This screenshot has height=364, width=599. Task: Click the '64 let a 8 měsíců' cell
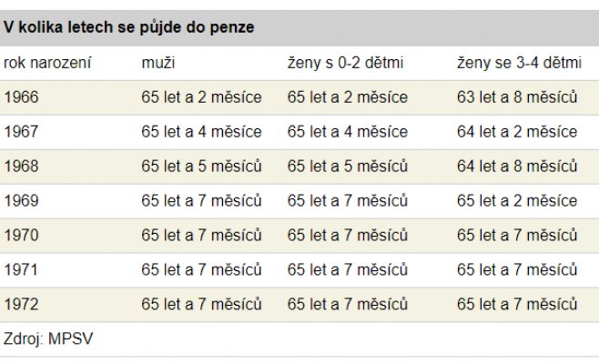pos(517,167)
